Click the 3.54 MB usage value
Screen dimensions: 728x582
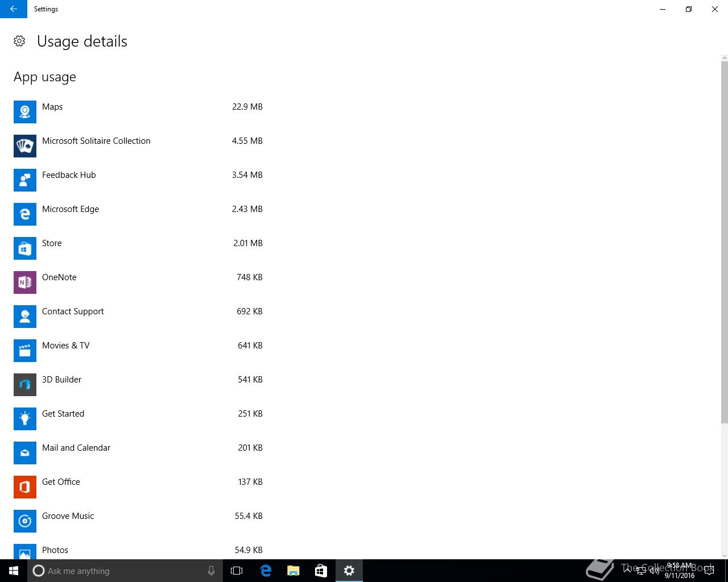(x=247, y=175)
